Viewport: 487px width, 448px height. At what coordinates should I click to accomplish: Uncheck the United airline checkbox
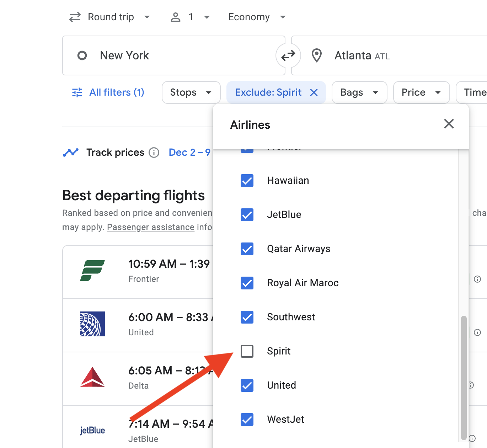pos(247,385)
